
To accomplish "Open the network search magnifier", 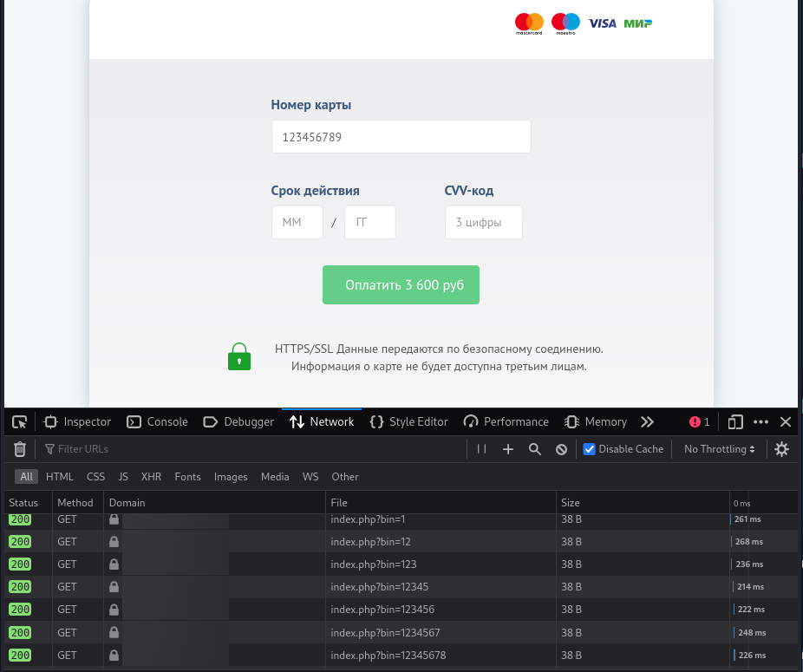I will (535, 449).
